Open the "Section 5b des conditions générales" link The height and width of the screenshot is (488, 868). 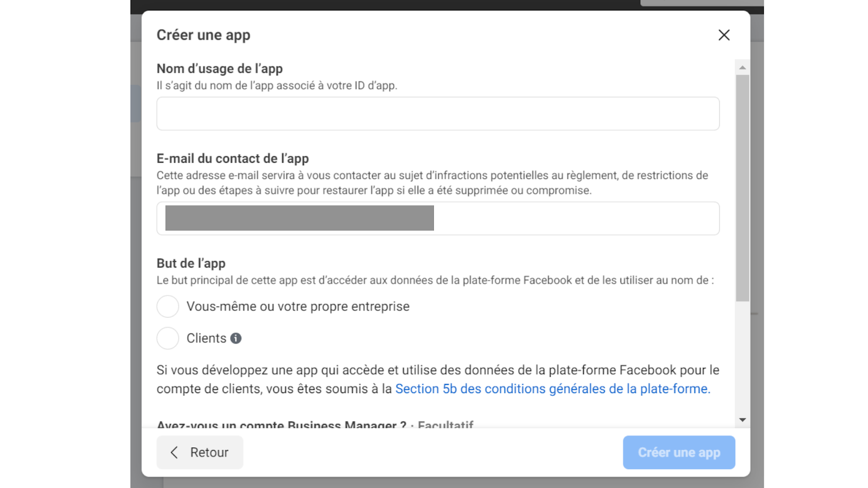pyautogui.click(x=553, y=389)
